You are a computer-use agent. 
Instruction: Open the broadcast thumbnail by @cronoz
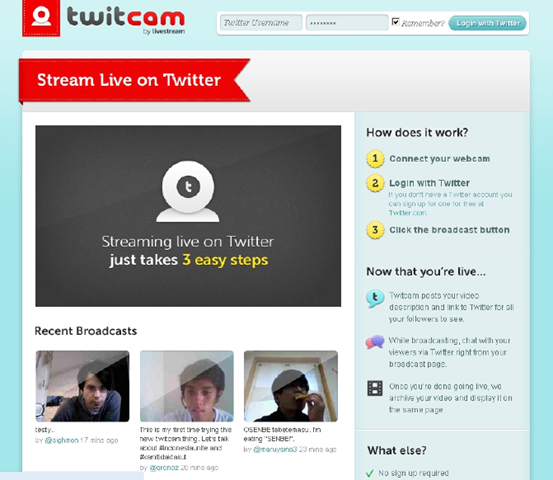[x=187, y=386]
